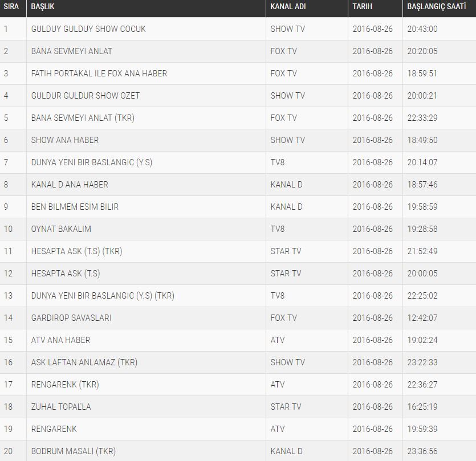Click BODRUM MASALI (TKR) title
The width and height of the screenshot is (476, 461).
click(x=74, y=451)
